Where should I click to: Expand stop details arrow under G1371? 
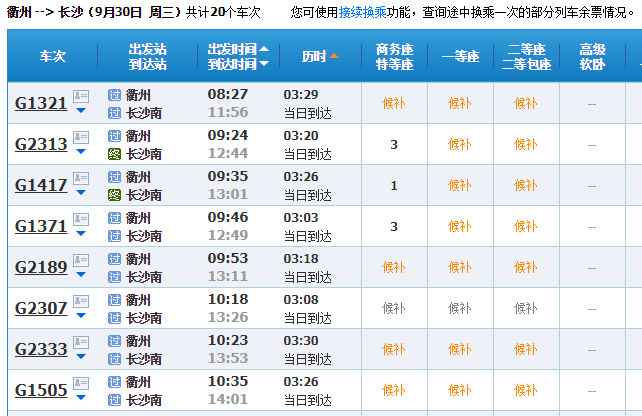81,233
